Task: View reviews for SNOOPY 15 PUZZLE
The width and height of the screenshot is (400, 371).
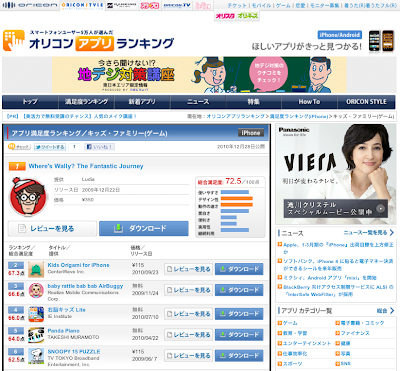Action: coord(189,356)
